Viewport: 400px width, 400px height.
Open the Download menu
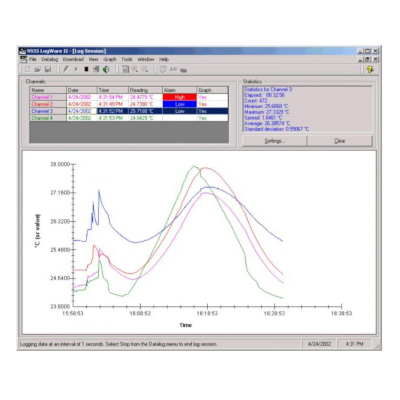pyautogui.click(x=73, y=59)
